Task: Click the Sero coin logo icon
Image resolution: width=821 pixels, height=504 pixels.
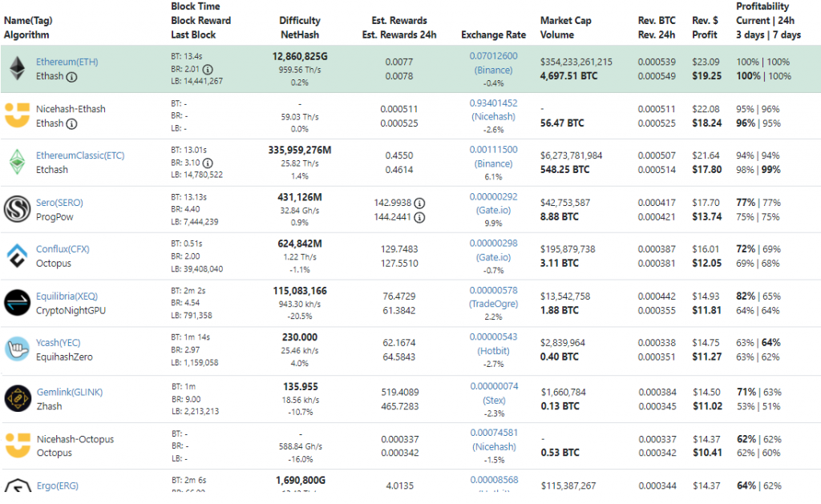Action: point(17,209)
